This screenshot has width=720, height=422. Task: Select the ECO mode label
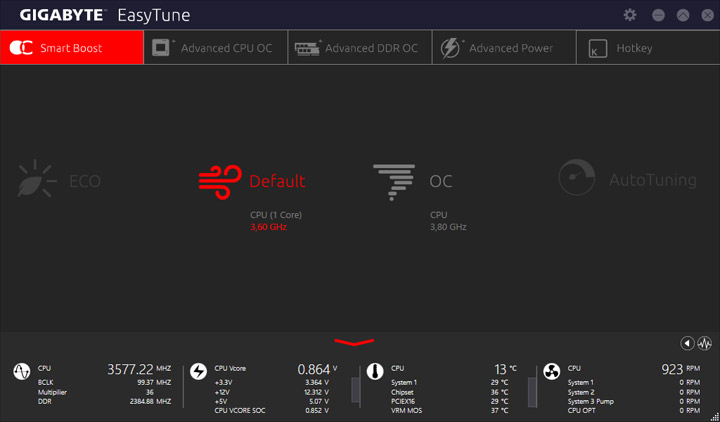tap(84, 181)
